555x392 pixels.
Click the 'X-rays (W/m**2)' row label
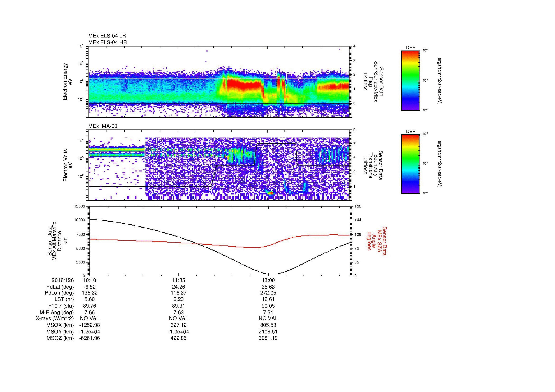click(x=55, y=318)
